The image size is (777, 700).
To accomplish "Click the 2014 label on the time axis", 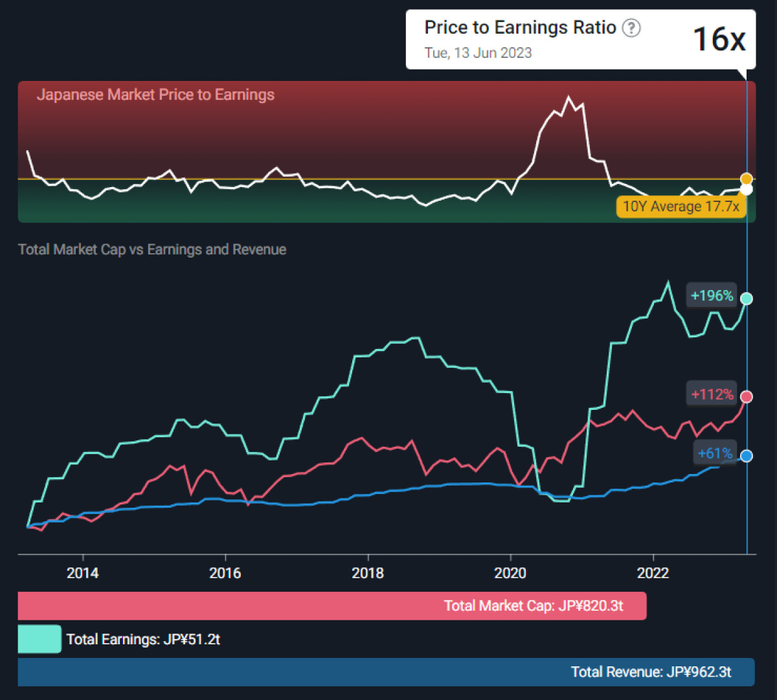I will pyautogui.click(x=83, y=573).
